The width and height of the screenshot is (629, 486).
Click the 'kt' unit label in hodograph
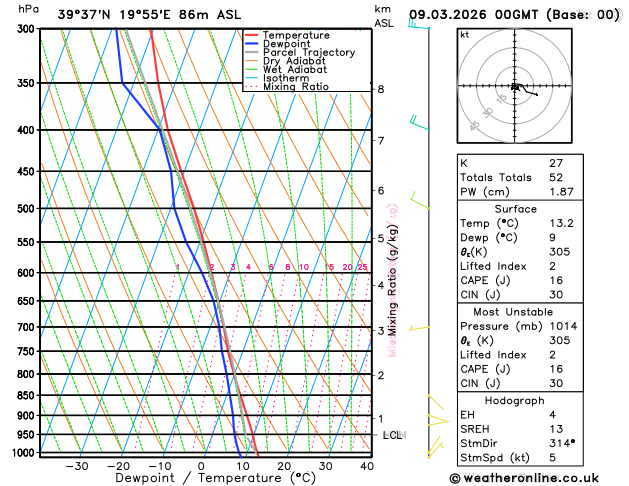465,35
